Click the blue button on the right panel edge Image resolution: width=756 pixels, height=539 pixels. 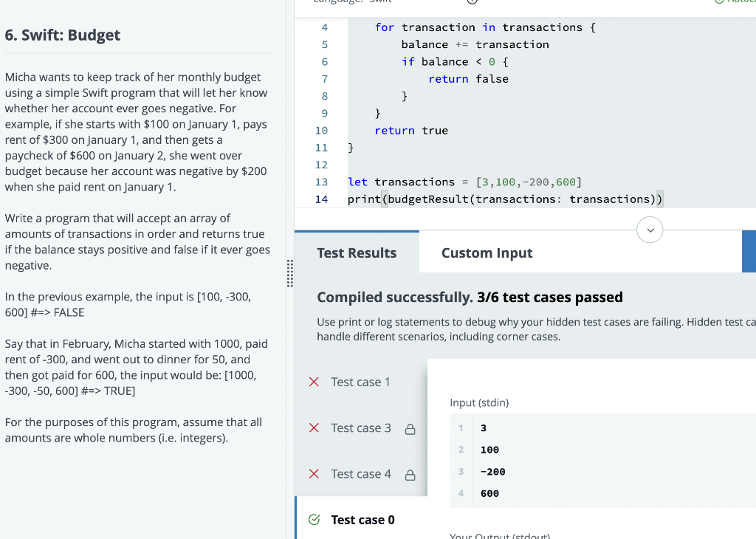[x=749, y=251]
